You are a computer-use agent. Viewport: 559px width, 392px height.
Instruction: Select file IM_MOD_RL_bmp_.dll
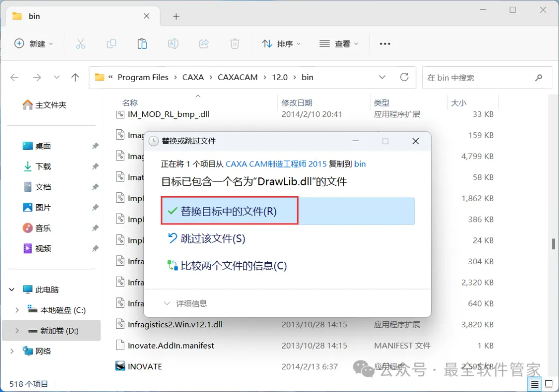pos(169,114)
